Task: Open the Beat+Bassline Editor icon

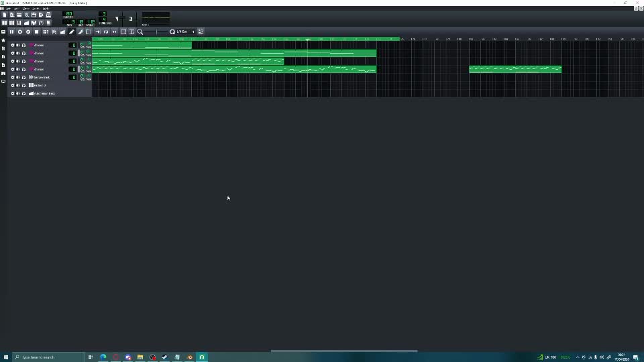Action: pos(12,23)
